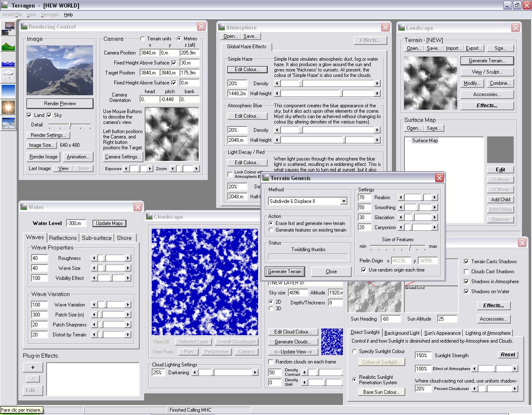Click the Render Preview button
The width and height of the screenshot is (532, 415).
(60, 104)
